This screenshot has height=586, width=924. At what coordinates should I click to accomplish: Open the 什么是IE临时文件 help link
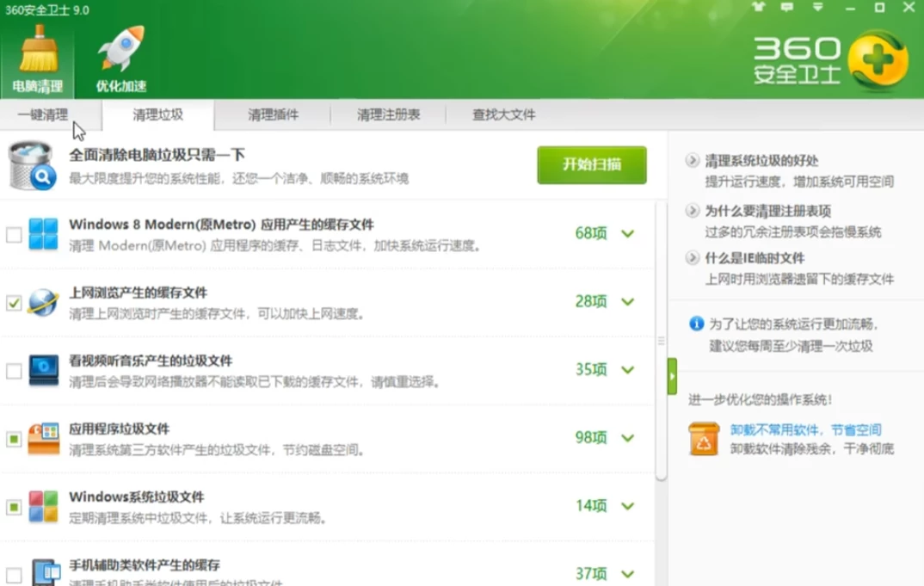click(x=755, y=257)
